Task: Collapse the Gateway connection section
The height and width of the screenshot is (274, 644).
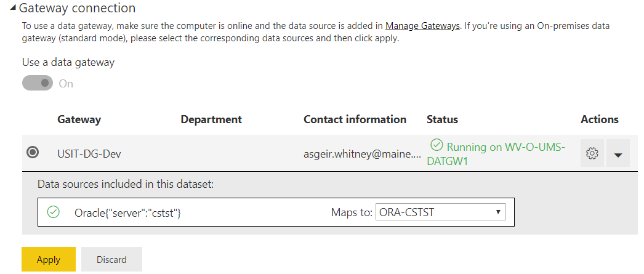Action: (13, 8)
